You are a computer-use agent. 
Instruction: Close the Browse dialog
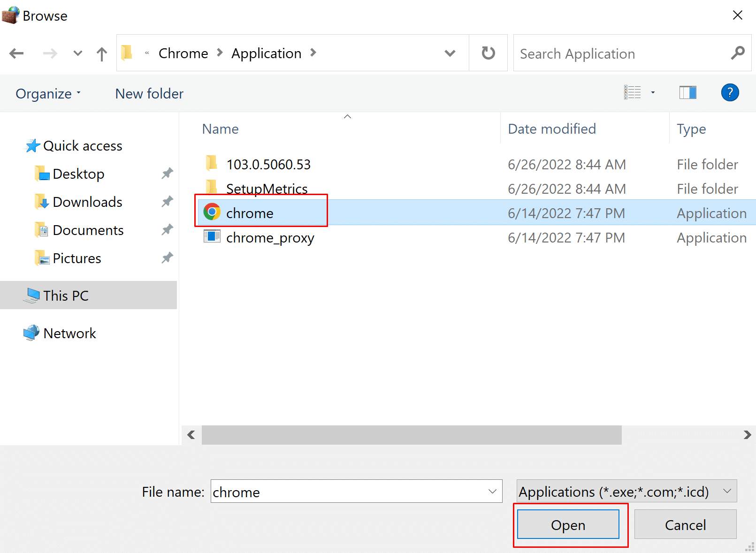tap(738, 15)
